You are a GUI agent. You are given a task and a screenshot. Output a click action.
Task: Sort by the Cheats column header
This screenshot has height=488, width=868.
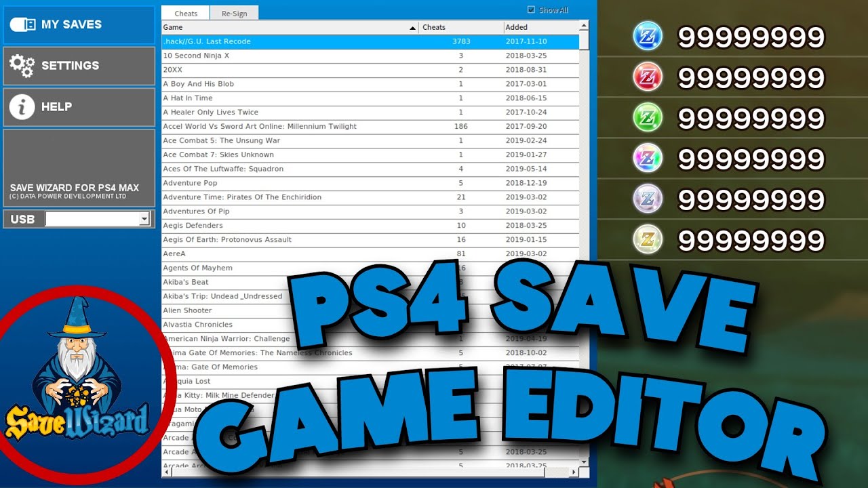(x=461, y=27)
